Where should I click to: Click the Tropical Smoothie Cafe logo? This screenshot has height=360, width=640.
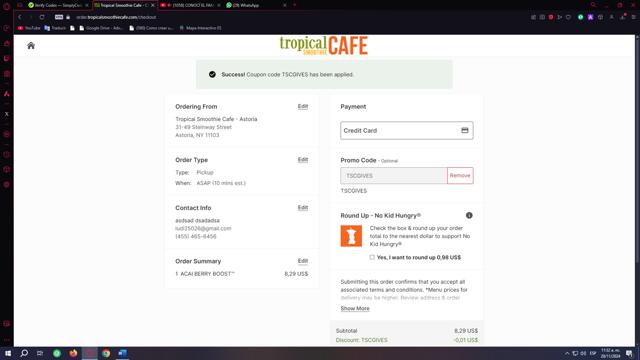click(x=324, y=45)
